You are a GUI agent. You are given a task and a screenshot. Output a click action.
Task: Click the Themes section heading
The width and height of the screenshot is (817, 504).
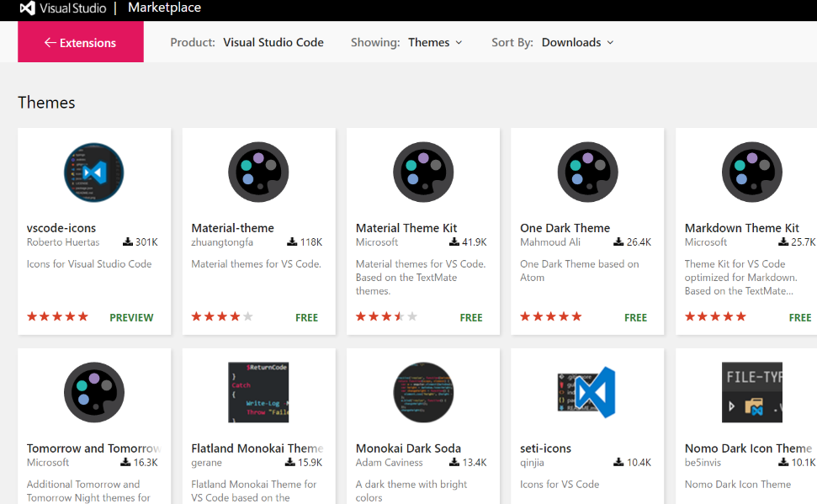(x=46, y=103)
